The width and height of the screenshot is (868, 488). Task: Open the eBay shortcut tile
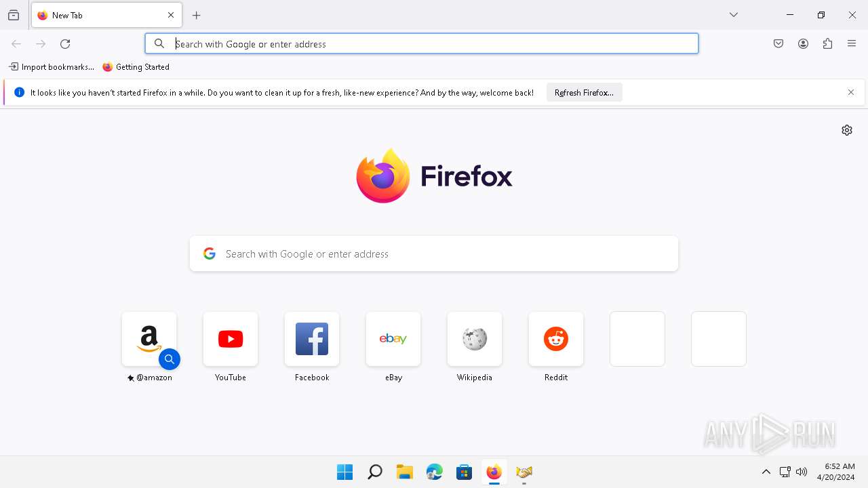[393, 339]
